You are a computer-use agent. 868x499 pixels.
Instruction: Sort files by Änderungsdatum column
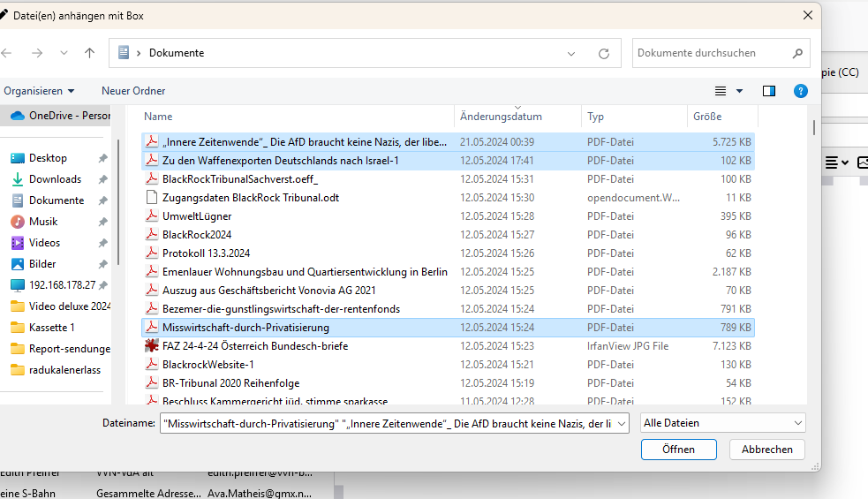tap(501, 117)
